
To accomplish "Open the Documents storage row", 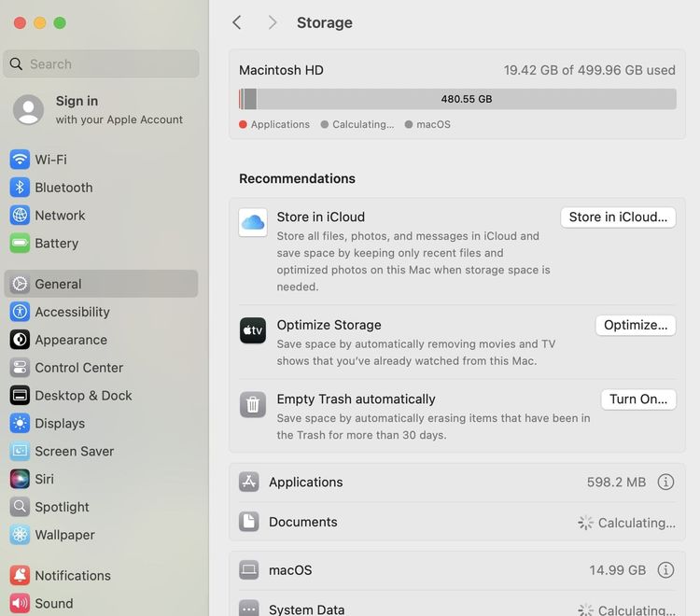I will pyautogui.click(x=457, y=522).
